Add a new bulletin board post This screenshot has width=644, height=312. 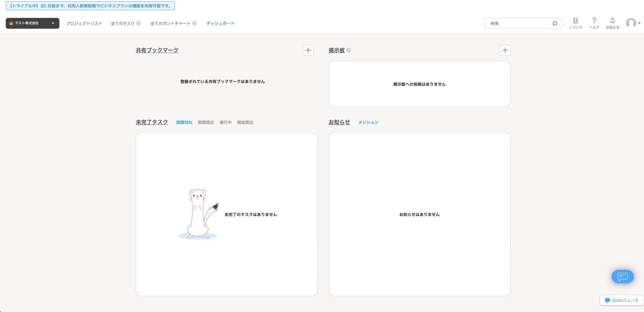point(505,50)
